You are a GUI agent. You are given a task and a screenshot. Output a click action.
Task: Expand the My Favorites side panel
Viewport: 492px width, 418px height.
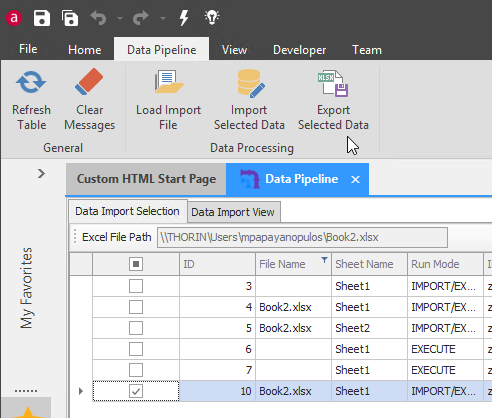[41, 174]
